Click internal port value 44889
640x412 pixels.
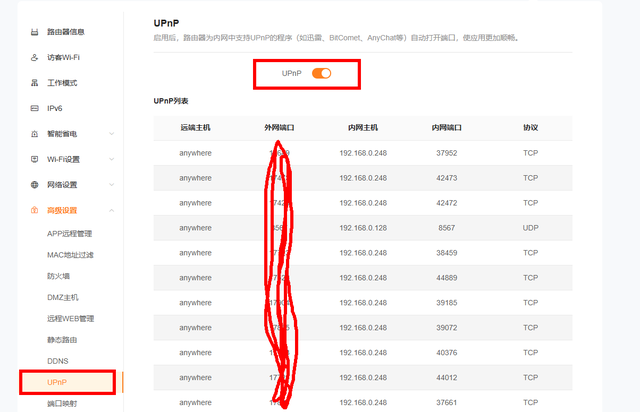pyautogui.click(x=447, y=278)
